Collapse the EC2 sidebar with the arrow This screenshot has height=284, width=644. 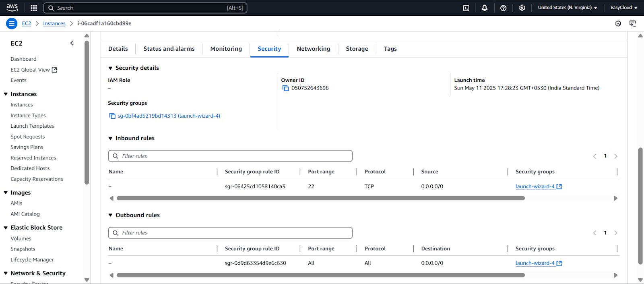pos(72,43)
